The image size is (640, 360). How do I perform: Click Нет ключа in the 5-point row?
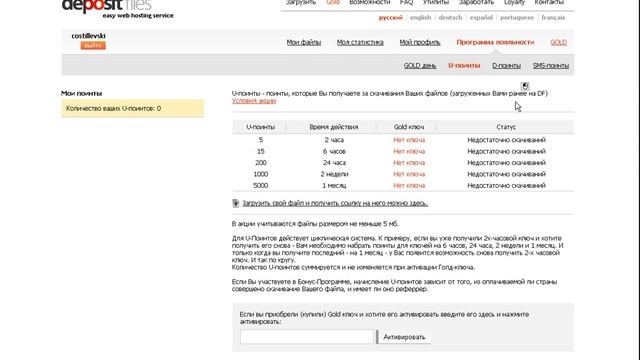[409, 140]
